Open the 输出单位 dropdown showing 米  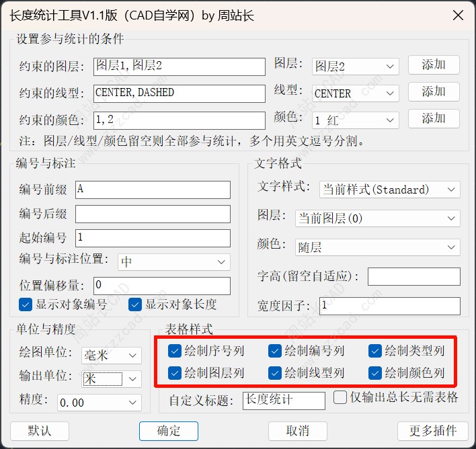tap(111, 379)
